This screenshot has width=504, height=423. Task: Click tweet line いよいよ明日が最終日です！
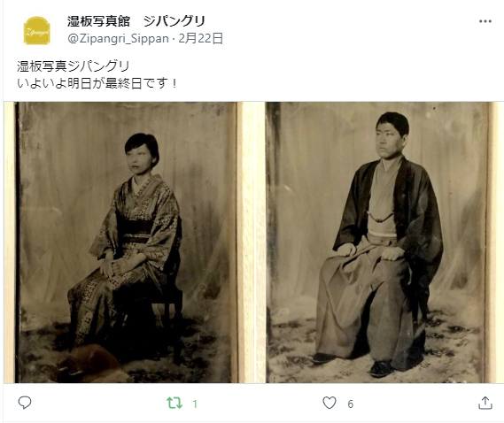pyautogui.click(x=97, y=83)
